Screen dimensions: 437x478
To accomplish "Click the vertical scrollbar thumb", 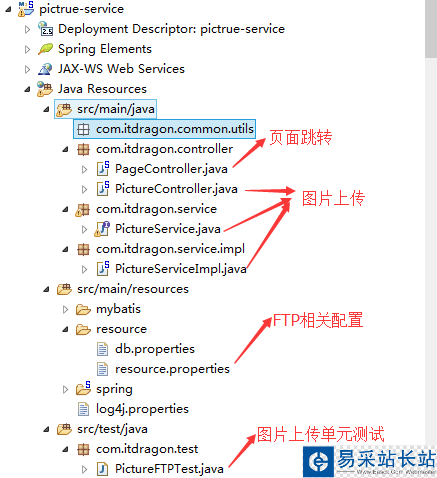I will tap(431, 29).
